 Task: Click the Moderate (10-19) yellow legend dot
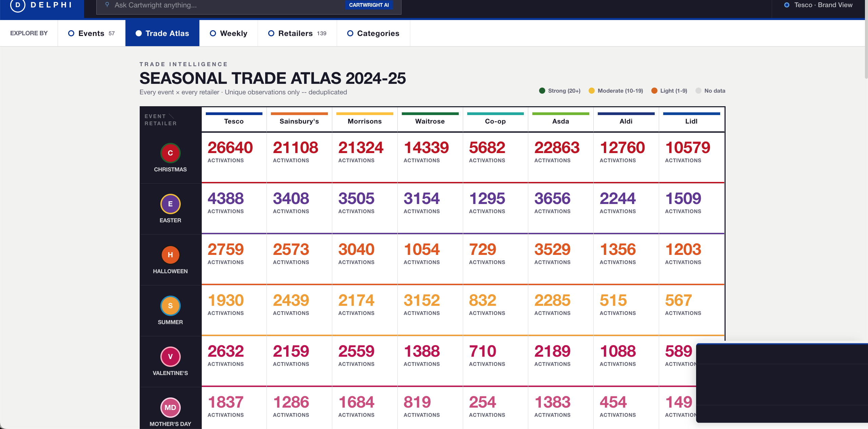[592, 91]
